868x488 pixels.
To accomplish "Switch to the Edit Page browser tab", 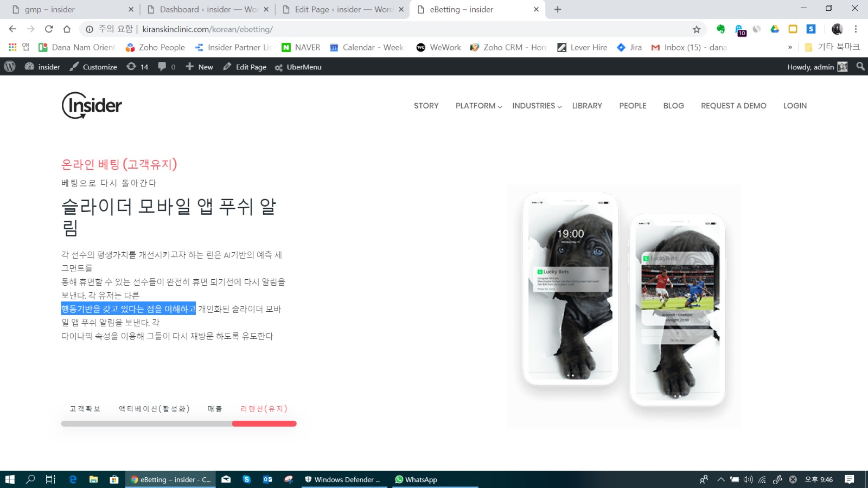I will pos(343,9).
